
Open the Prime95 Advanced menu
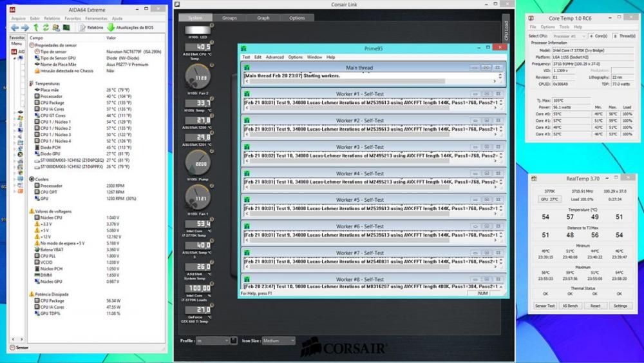click(x=275, y=57)
